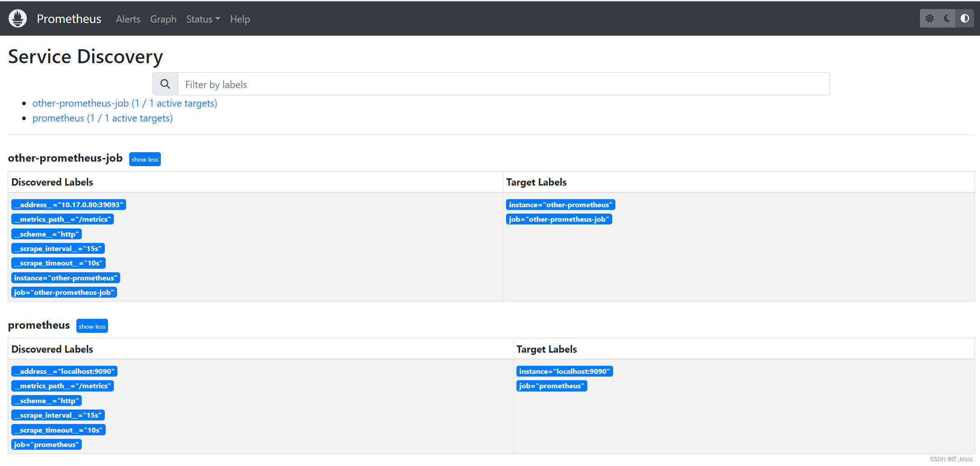Click the prometheus section heading
The image size is (980, 466).
point(39,325)
